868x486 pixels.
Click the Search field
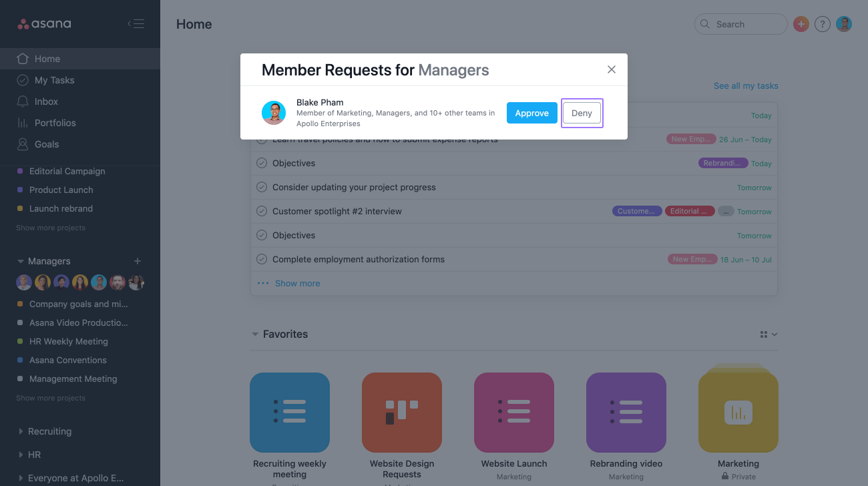(741, 24)
